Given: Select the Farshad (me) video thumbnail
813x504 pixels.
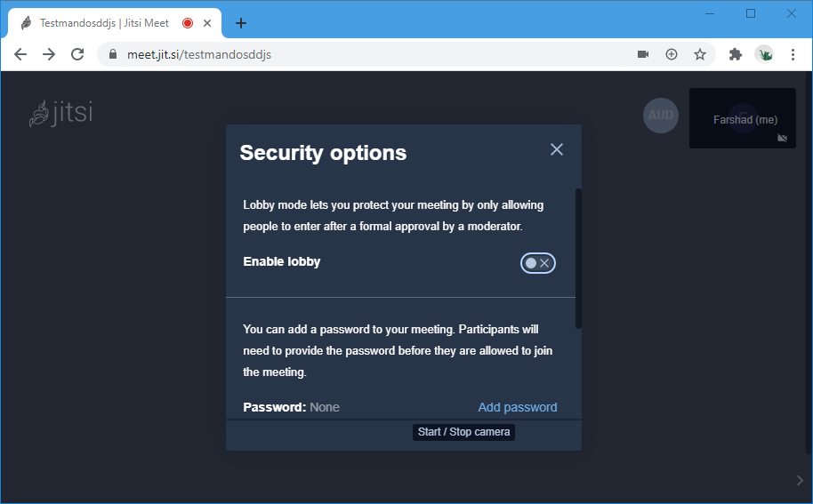Looking at the screenshot, I should [743, 118].
